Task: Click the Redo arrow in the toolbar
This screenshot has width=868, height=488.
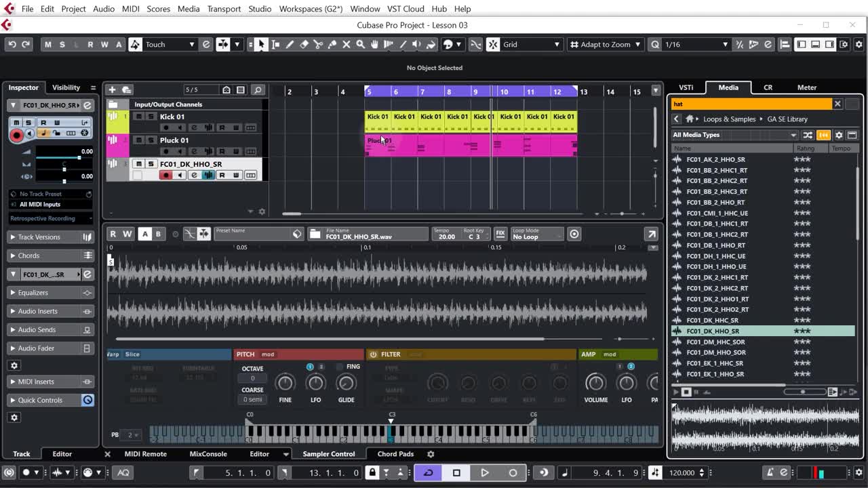Action: tap(26, 44)
